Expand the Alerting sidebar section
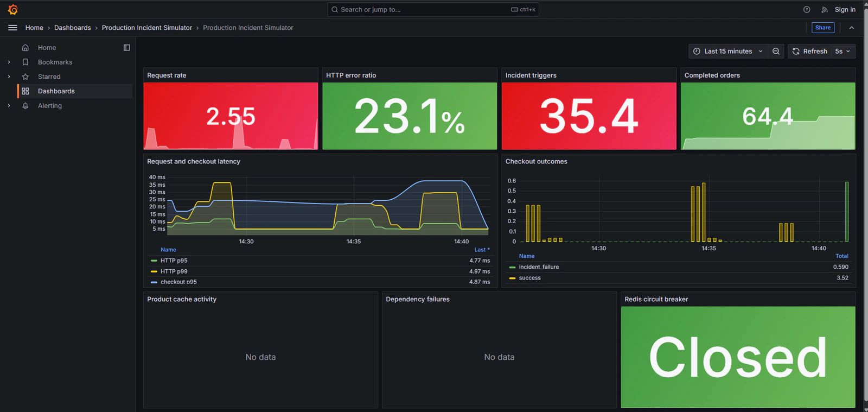 9,106
